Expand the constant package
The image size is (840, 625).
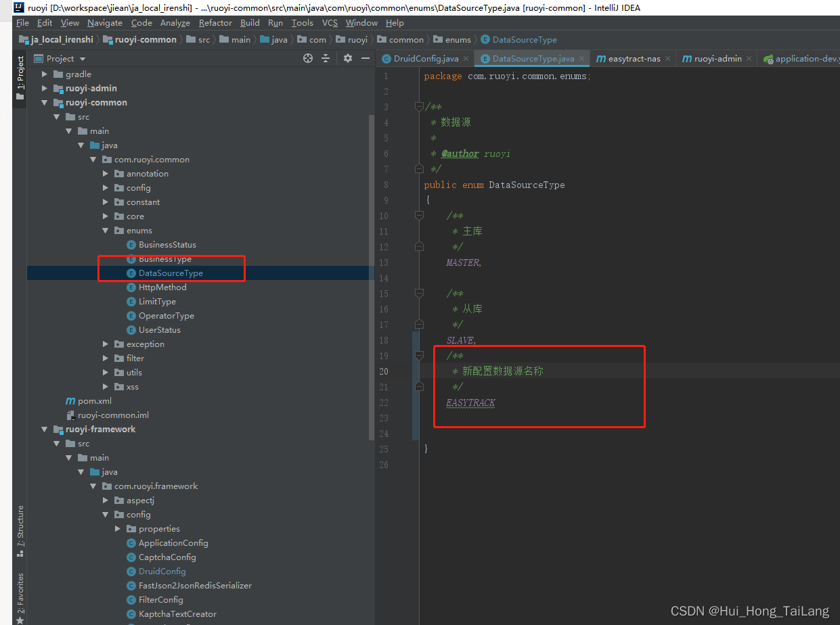[x=106, y=202]
